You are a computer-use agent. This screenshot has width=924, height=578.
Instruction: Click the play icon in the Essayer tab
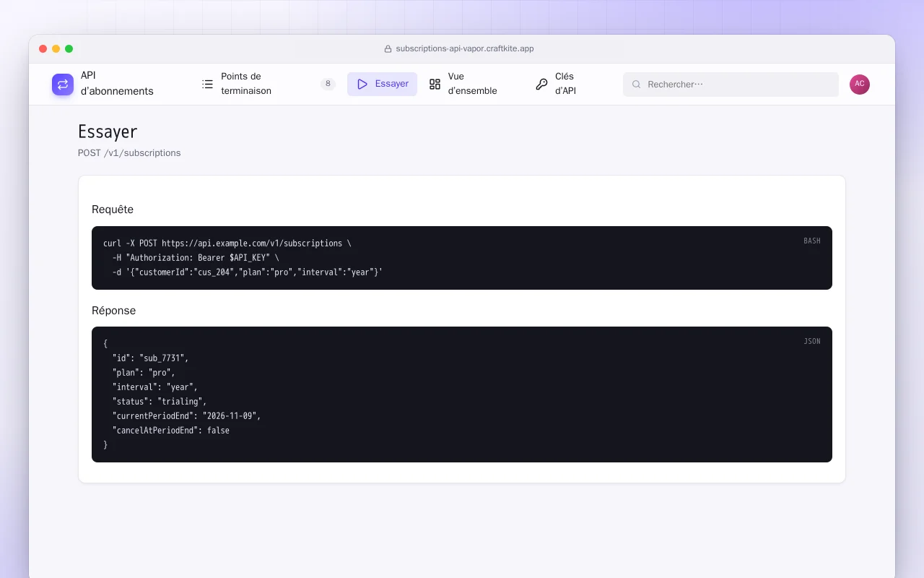(x=362, y=84)
